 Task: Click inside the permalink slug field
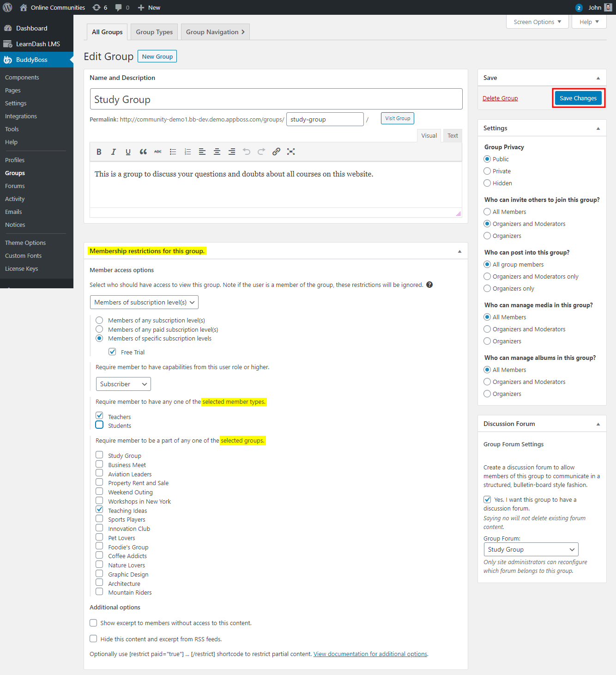point(325,119)
